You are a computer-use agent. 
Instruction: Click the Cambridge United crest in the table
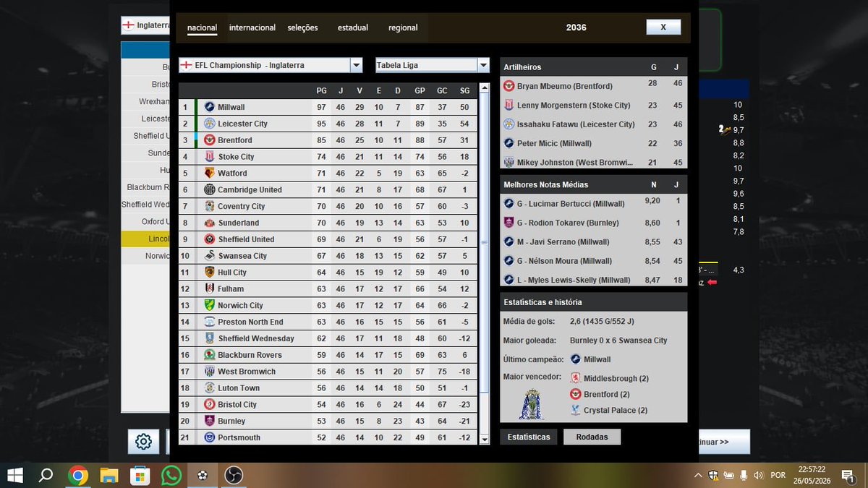[x=210, y=190]
